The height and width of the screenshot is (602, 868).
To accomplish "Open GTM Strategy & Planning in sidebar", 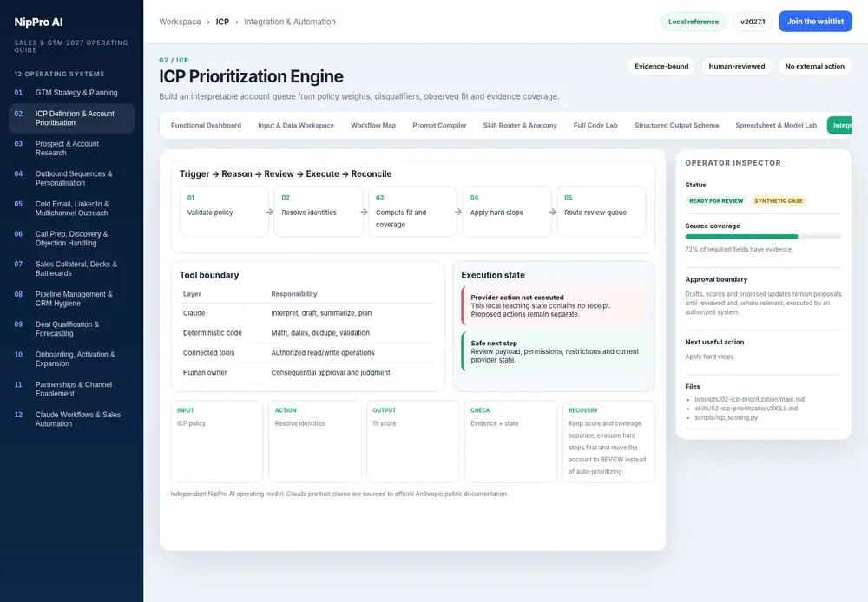I will (71, 93).
